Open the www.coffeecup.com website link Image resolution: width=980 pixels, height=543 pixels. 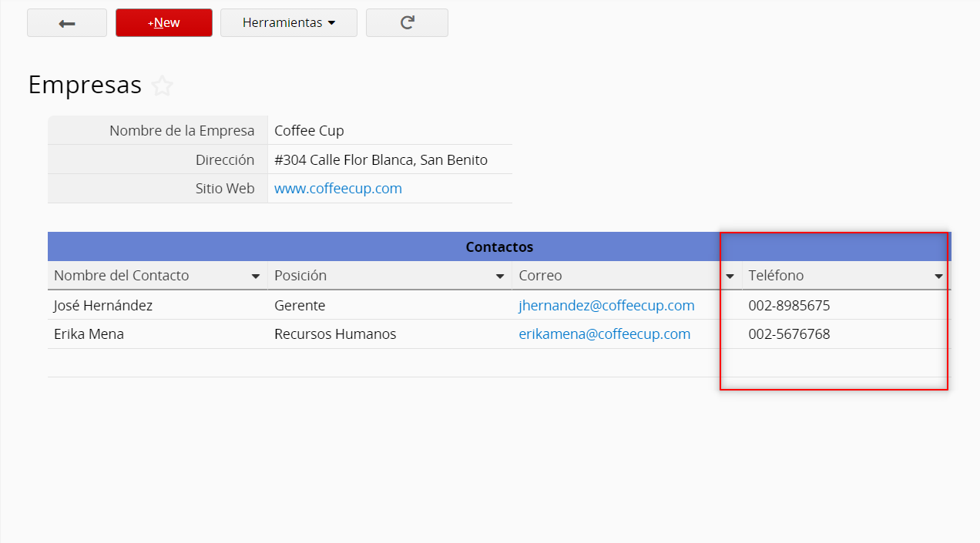click(x=337, y=189)
